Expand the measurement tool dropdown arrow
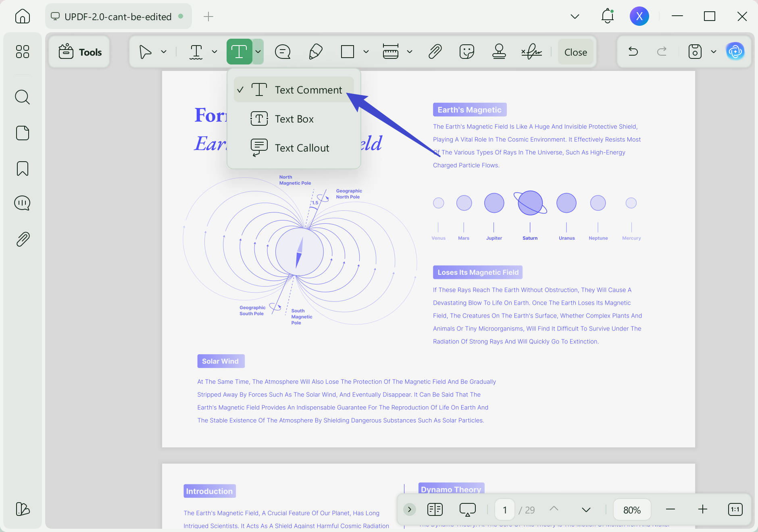Viewport: 758px width, 532px height. (x=410, y=52)
